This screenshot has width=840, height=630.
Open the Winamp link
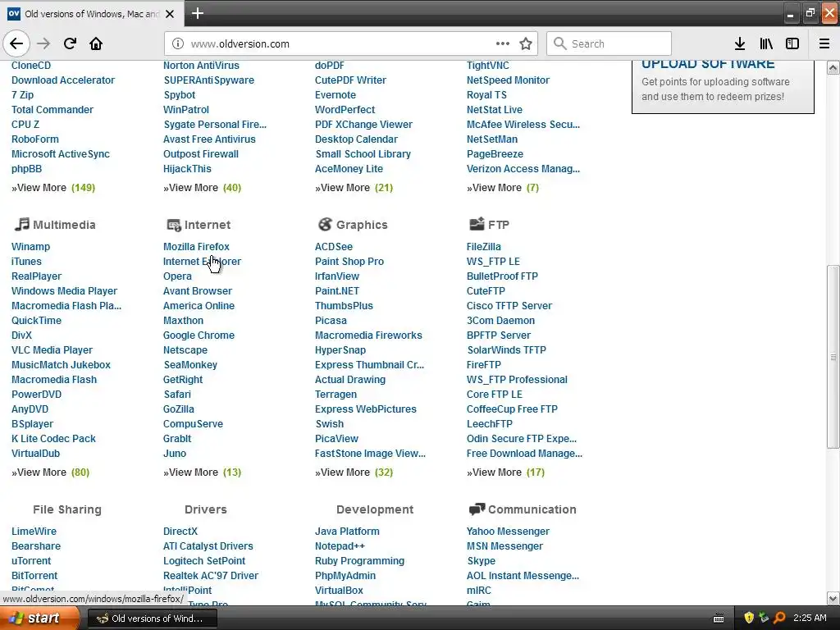30,246
